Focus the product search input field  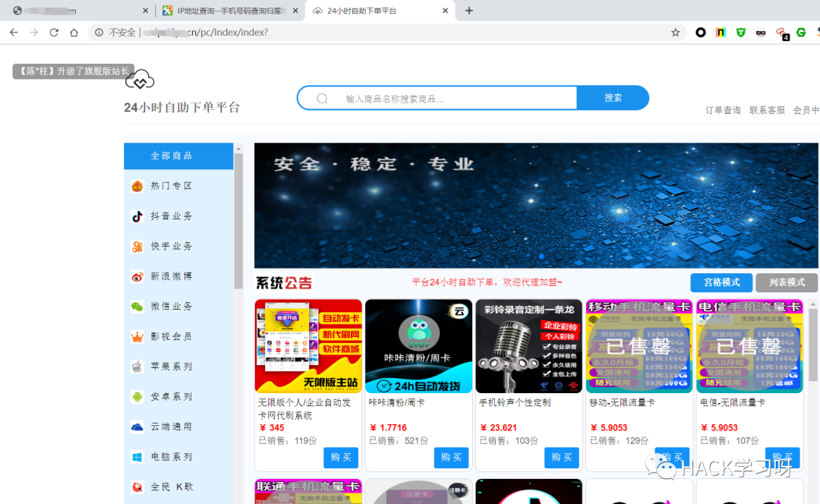437,98
